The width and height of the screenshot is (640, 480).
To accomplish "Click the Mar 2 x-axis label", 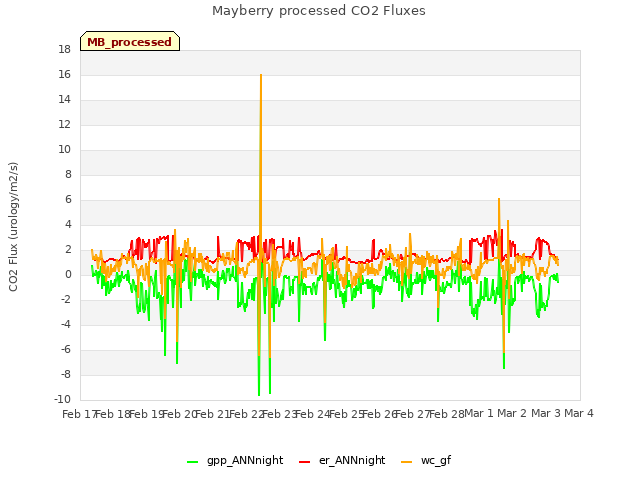I will tap(512, 413).
